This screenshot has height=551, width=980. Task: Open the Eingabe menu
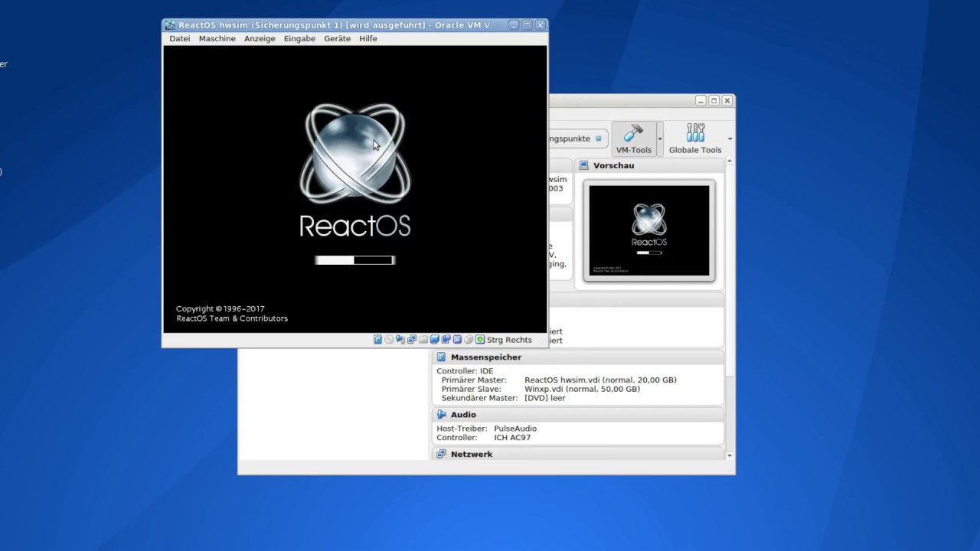[299, 38]
